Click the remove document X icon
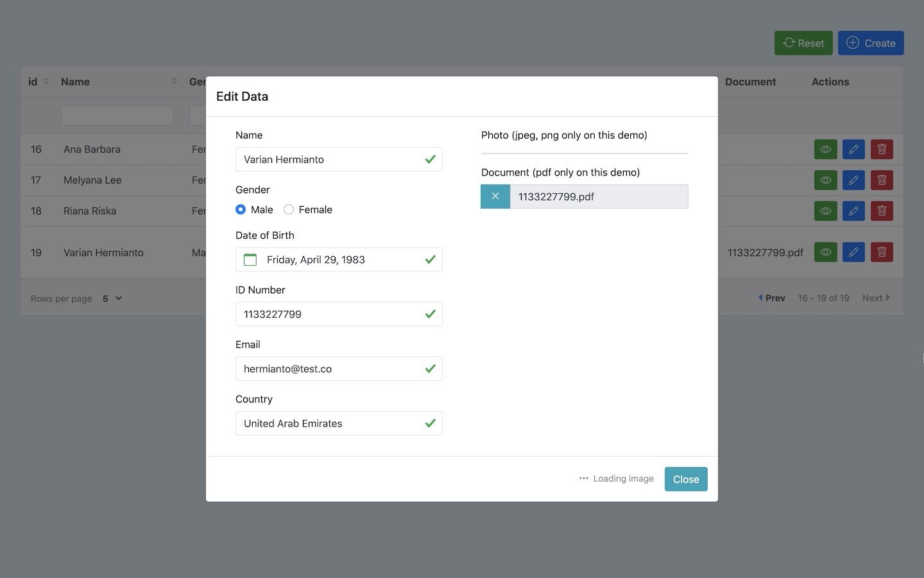The width and height of the screenshot is (924, 578). pyautogui.click(x=495, y=197)
